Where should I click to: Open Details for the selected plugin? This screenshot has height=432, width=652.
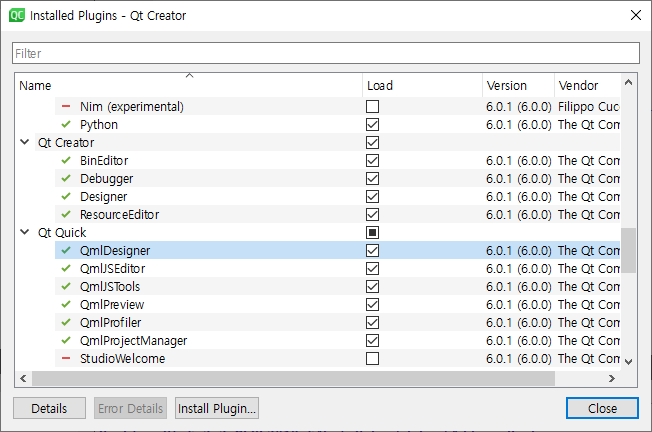pos(49,408)
